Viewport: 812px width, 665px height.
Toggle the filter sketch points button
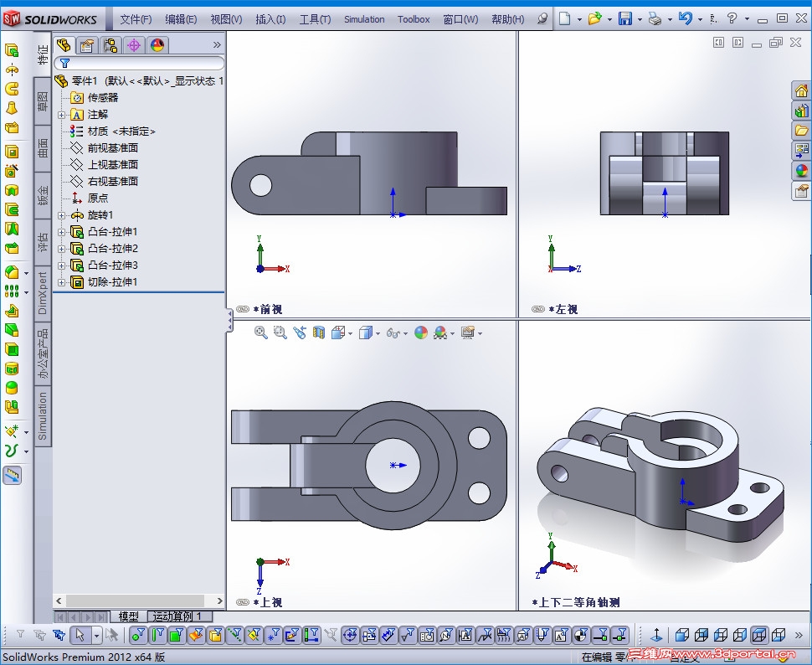pyautogui.click(x=272, y=634)
